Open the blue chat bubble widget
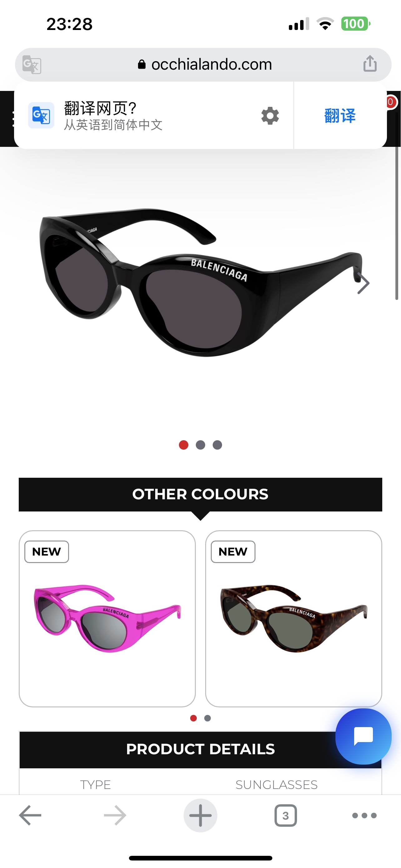This screenshot has width=401, height=868. pyautogui.click(x=363, y=736)
